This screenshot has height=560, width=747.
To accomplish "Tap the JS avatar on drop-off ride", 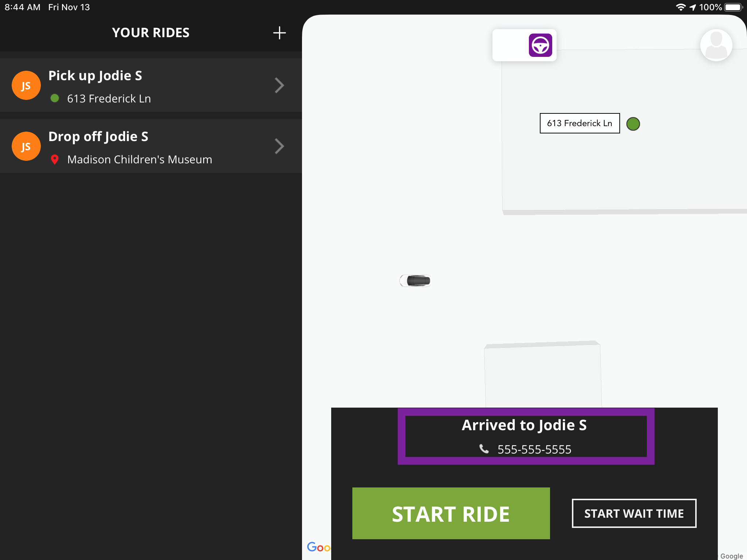I will (26, 147).
